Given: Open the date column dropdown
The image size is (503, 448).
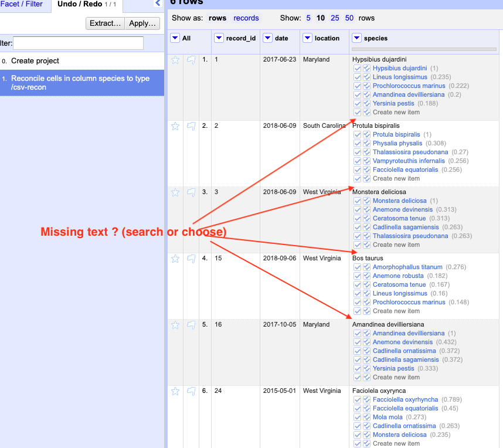Looking at the screenshot, I should [267, 38].
